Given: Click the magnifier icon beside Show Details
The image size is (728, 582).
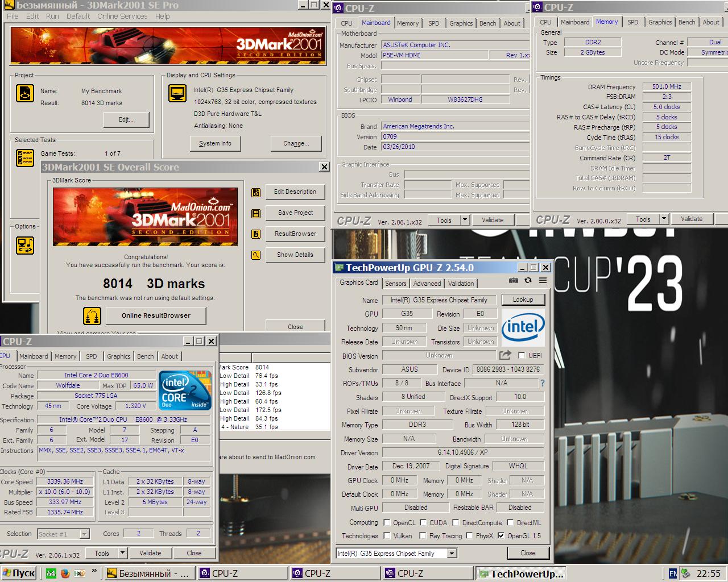Looking at the screenshot, I should (x=256, y=255).
